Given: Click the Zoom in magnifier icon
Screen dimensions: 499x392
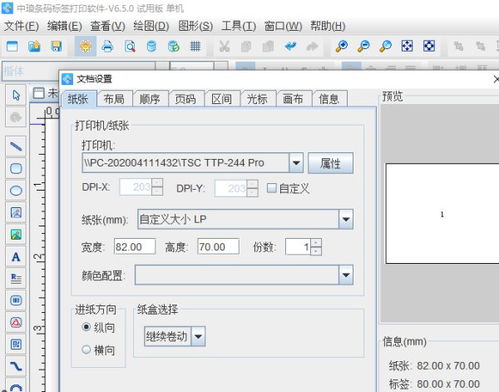Looking at the screenshot, I should coord(341,46).
